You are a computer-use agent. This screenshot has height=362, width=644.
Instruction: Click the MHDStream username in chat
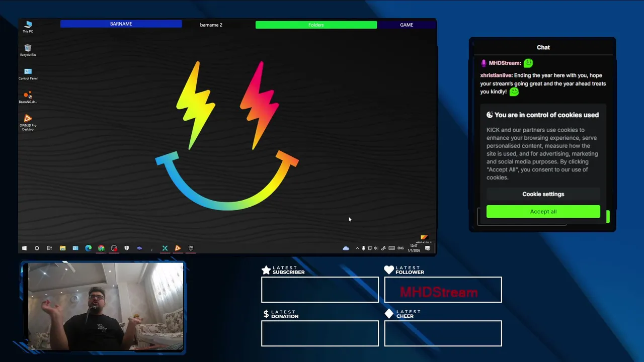pos(505,63)
